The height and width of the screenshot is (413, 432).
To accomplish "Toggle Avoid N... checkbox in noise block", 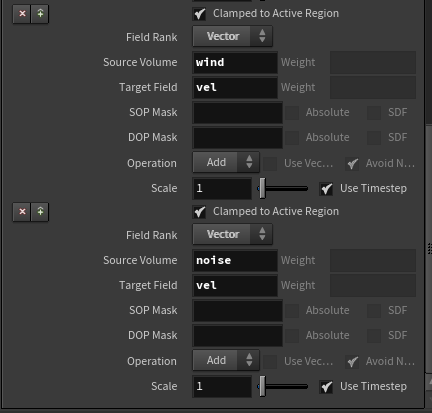I will 352,362.
